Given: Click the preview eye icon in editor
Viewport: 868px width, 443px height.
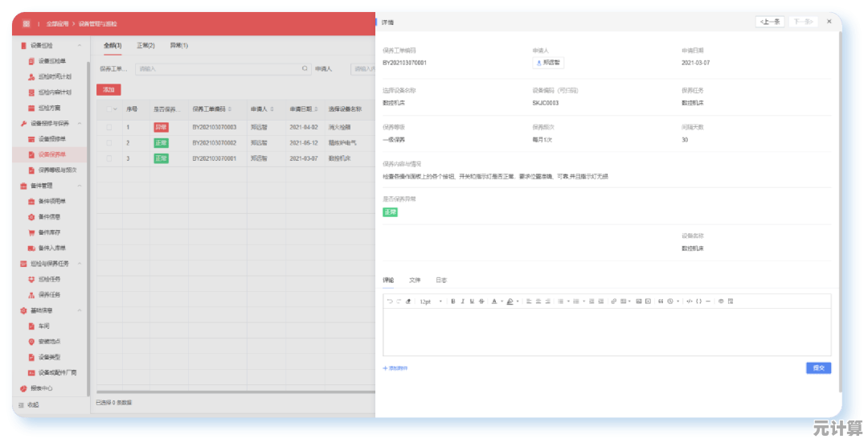Looking at the screenshot, I should (x=721, y=301).
